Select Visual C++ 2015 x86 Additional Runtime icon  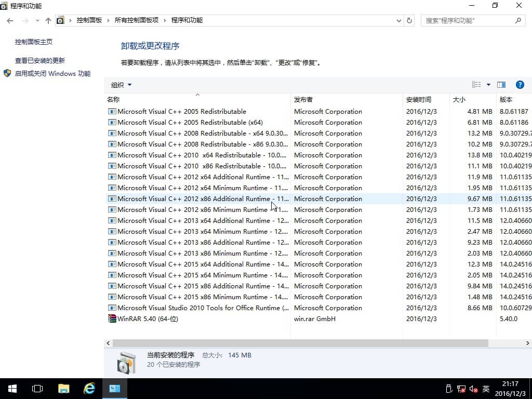click(112, 286)
